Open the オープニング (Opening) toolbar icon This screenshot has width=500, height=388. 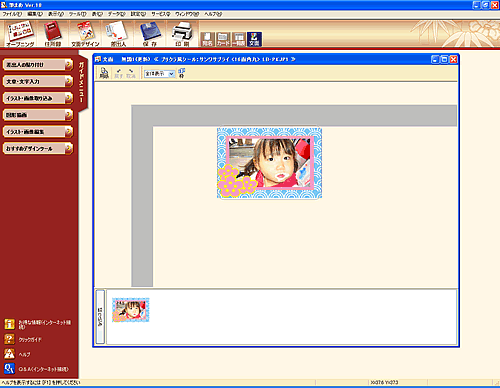point(21,33)
